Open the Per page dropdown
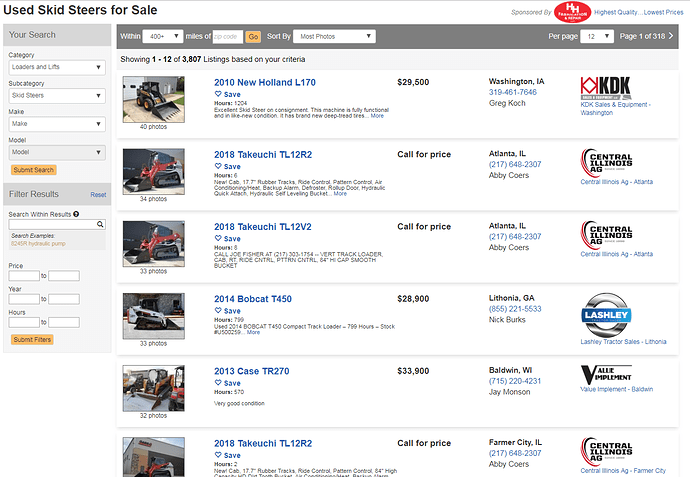This screenshot has width=690, height=477. coord(597,36)
